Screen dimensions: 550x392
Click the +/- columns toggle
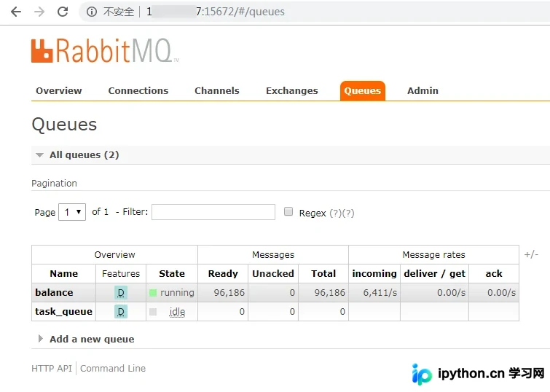coord(531,254)
